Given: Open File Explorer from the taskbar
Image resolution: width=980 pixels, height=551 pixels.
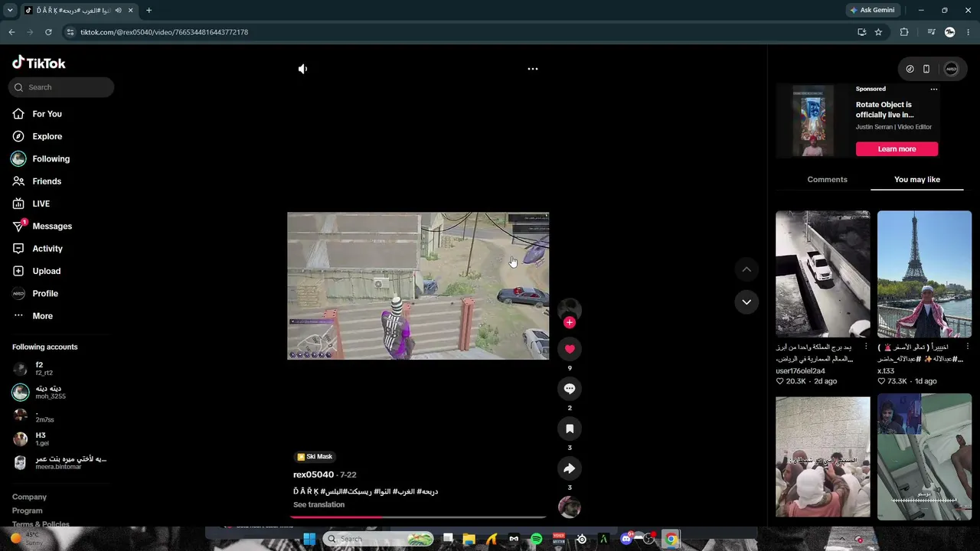Looking at the screenshot, I should [x=469, y=539].
